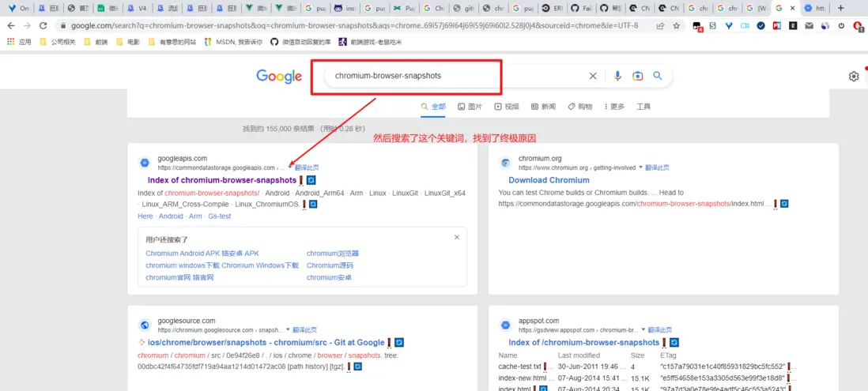This screenshot has height=391, width=868.
Task: Search by image with the camera icon
Action: point(638,77)
